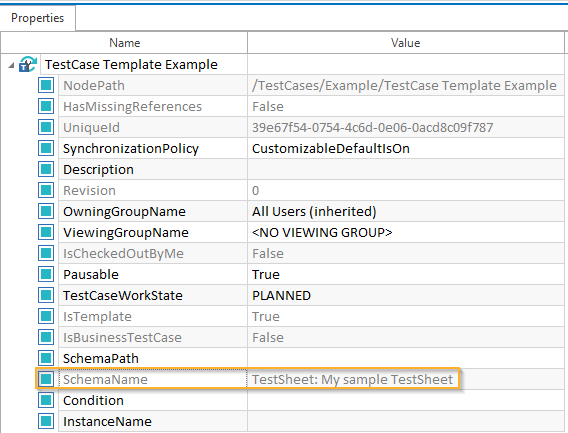
Task: Click the Name column header
Action: (x=124, y=43)
